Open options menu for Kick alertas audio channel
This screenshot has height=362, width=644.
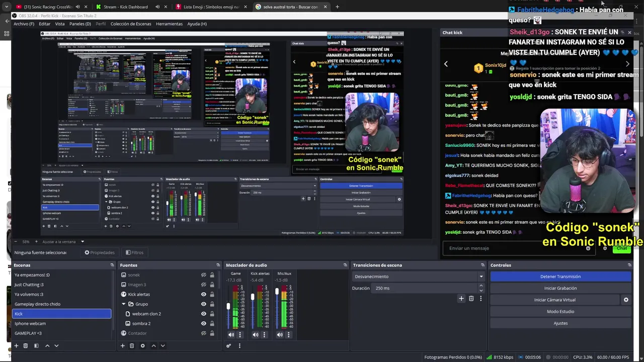264,335
